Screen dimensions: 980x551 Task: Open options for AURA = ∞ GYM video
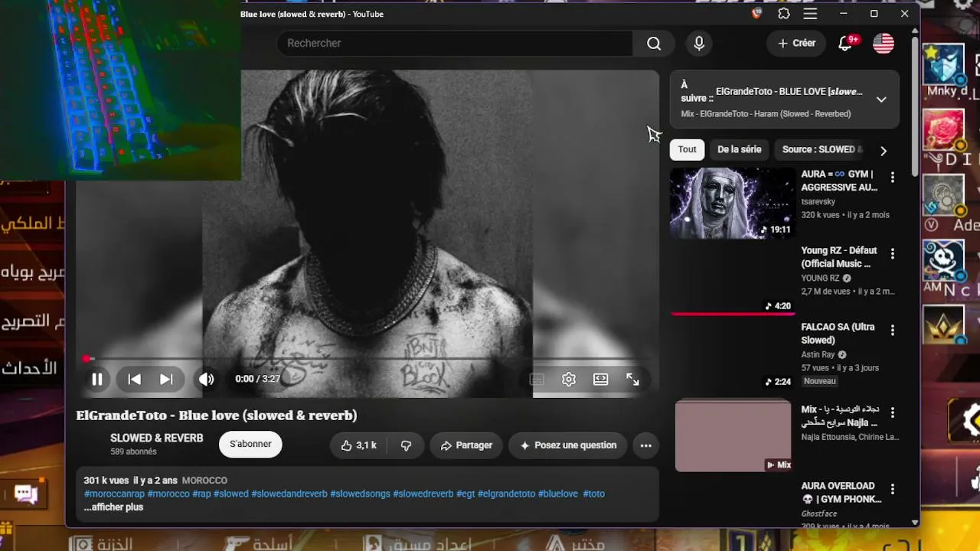[892, 177]
